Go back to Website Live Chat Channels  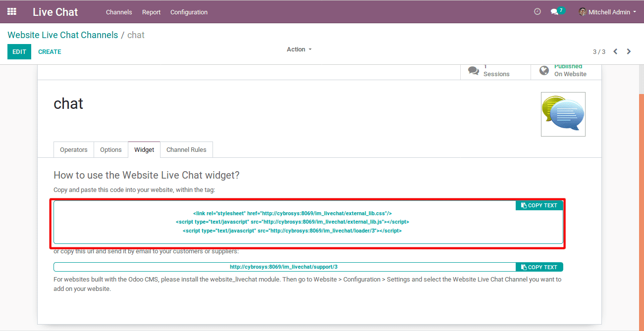pos(63,35)
